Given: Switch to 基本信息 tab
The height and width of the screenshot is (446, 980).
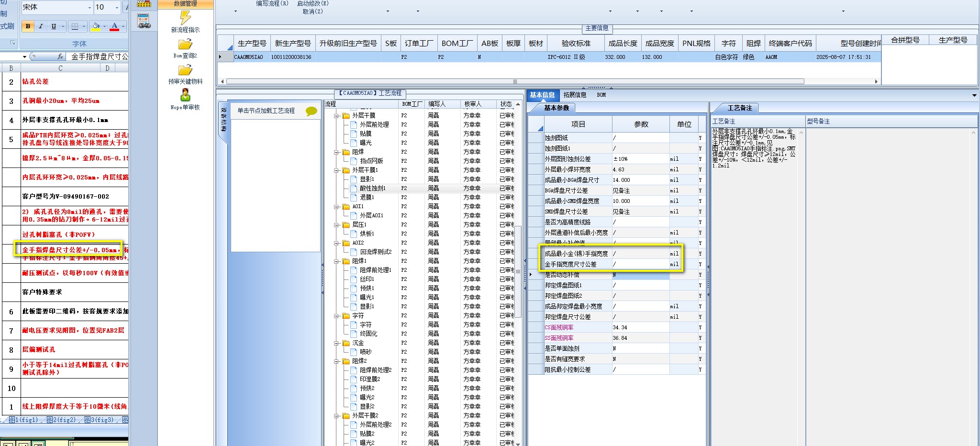Looking at the screenshot, I should pos(542,95).
